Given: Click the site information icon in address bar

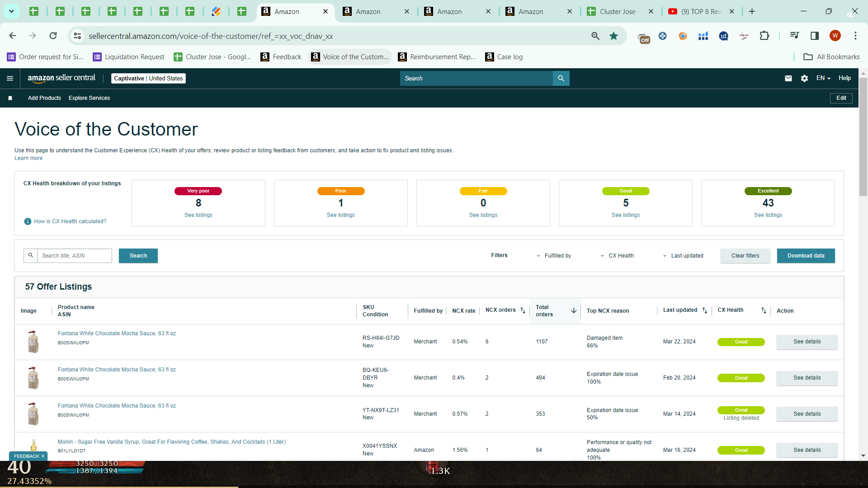Looking at the screenshot, I should tap(78, 36).
